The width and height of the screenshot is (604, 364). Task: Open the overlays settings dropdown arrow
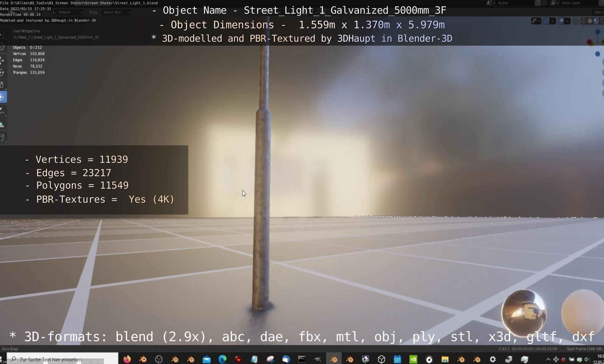pyautogui.click(x=567, y=21)
